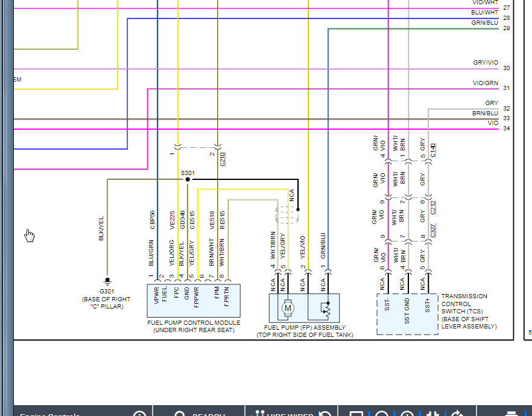
Task: Click the info icon on the bottom toolbar
Action: [x=139, y=414]
